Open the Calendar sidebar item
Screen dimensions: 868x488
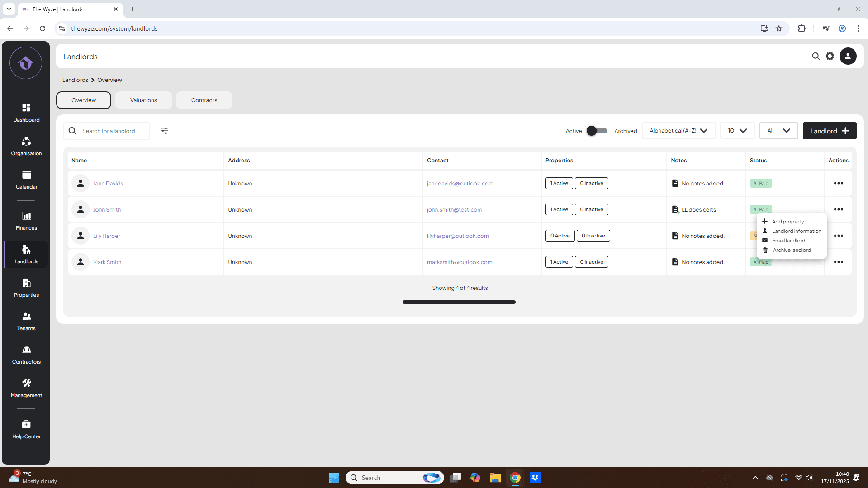coord(26,180)
